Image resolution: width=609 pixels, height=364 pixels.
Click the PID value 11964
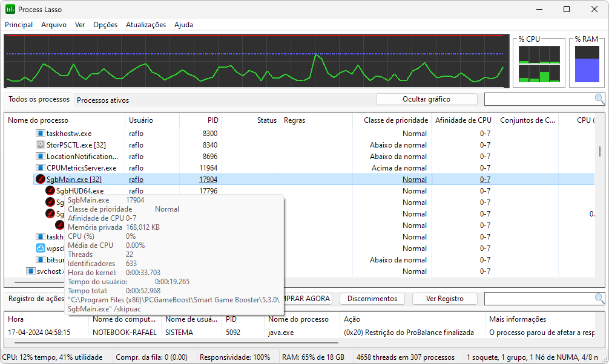click(x=208, y=168)
